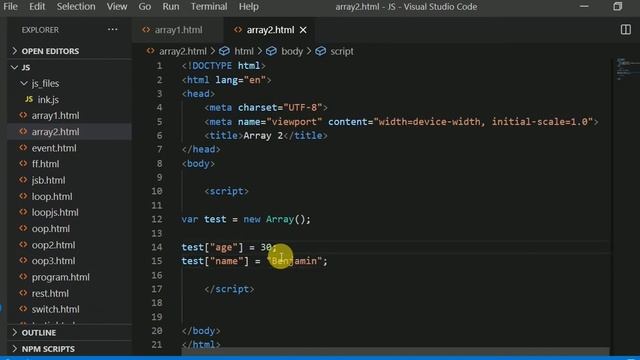Open oop2.html in the explorer
The image size is (640, 360).
tap(69, 245)
